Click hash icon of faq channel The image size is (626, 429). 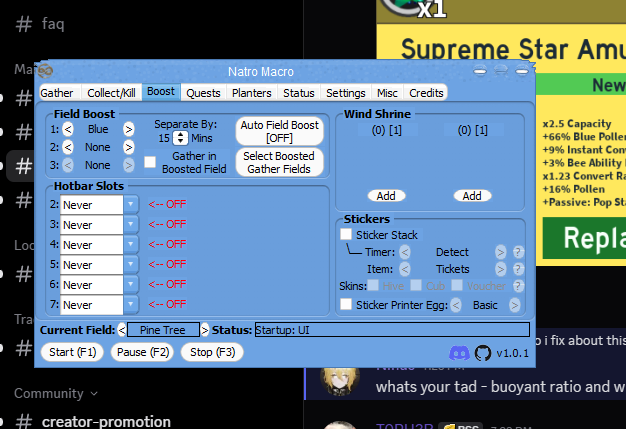(x=24, y=24)
